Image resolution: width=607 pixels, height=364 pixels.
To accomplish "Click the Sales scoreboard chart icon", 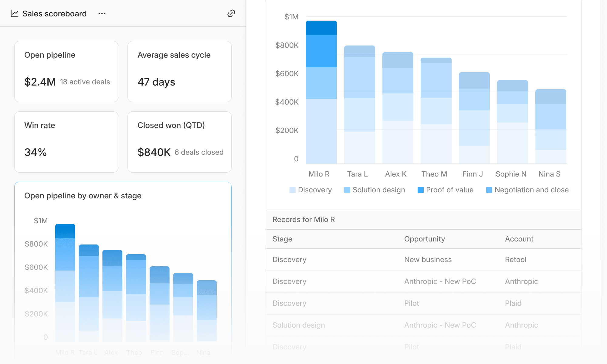I will coord(15,14).
